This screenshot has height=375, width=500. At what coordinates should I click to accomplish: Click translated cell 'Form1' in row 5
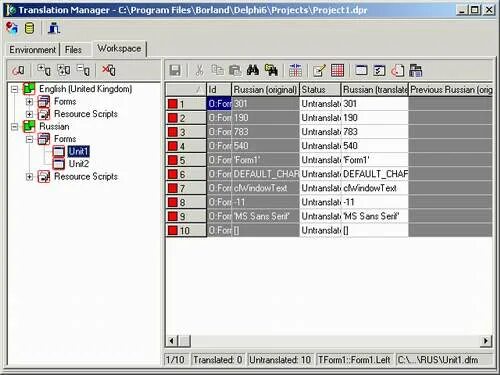(x=375, y=160)
